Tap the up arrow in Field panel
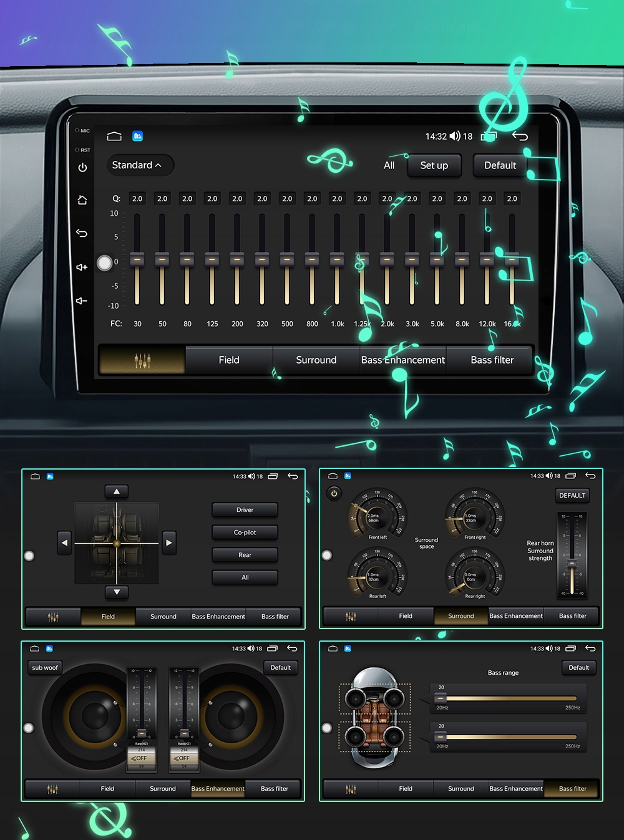624x840 pixels. tap(117, 491)
